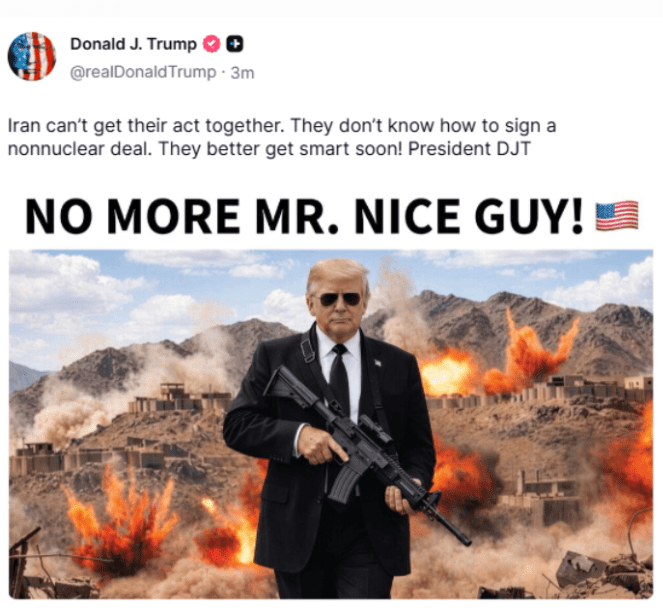The height and width of the screenshot is (615, 663).
Task: Select the post text starting with 'Iran can't'
Action: (282, 137)
